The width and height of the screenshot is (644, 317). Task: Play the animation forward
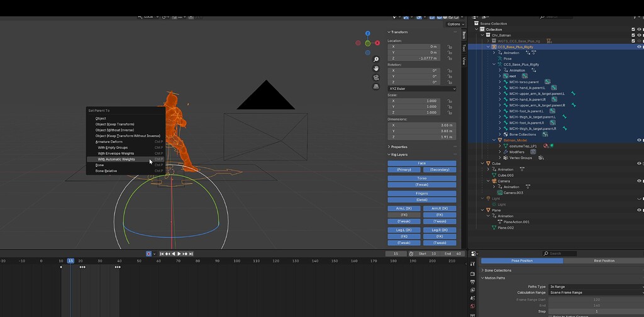point(179,253)
